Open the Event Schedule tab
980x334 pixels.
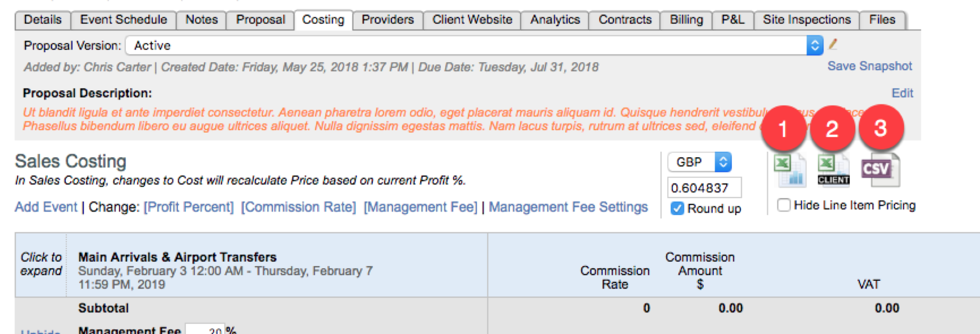pos(124,20)
